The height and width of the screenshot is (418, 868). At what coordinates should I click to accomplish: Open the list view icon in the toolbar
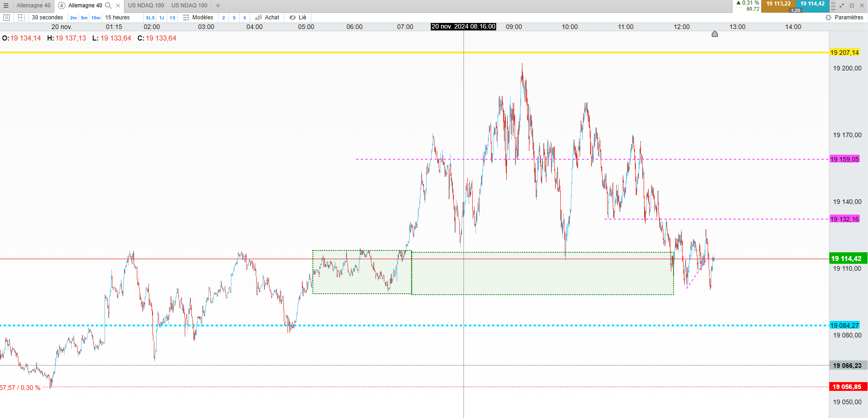click(x=6, y=17)
